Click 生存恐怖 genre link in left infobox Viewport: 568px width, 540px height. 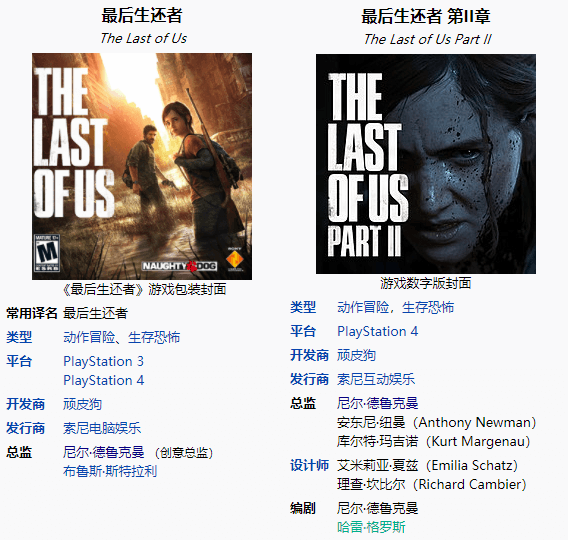coord(154,337)
